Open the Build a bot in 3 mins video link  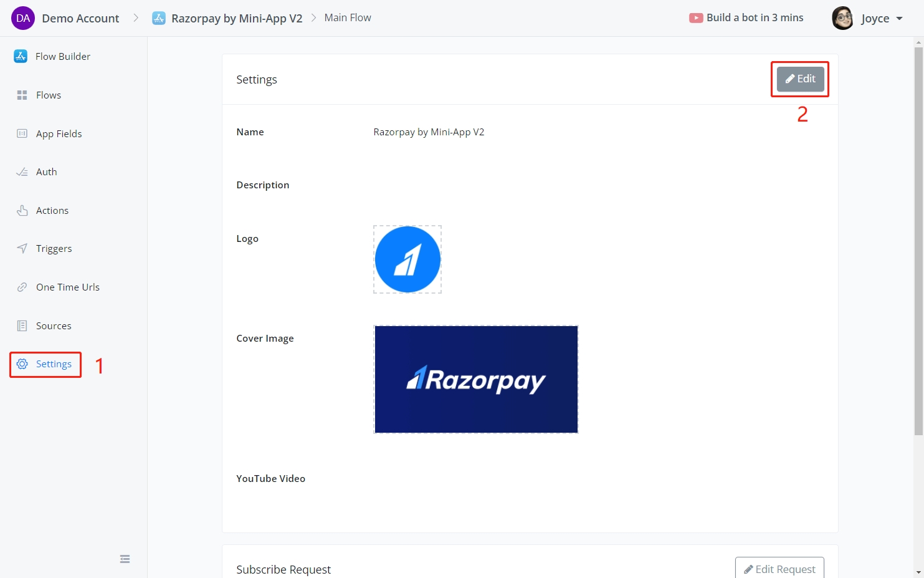[746, 17]
